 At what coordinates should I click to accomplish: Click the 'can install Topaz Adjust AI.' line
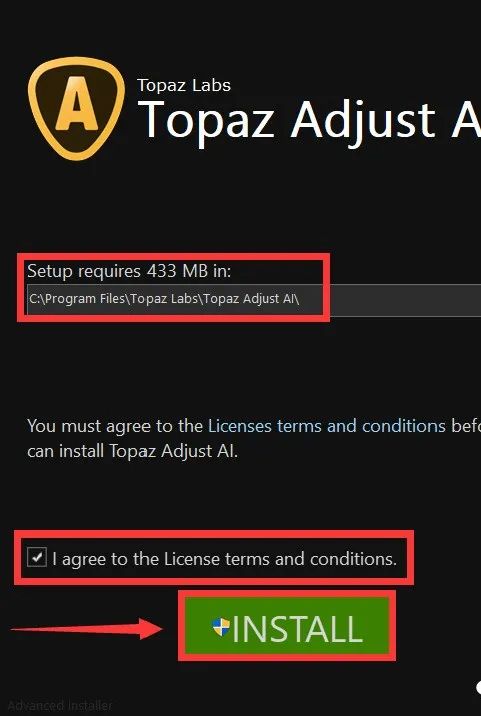(x=132, y=452)
